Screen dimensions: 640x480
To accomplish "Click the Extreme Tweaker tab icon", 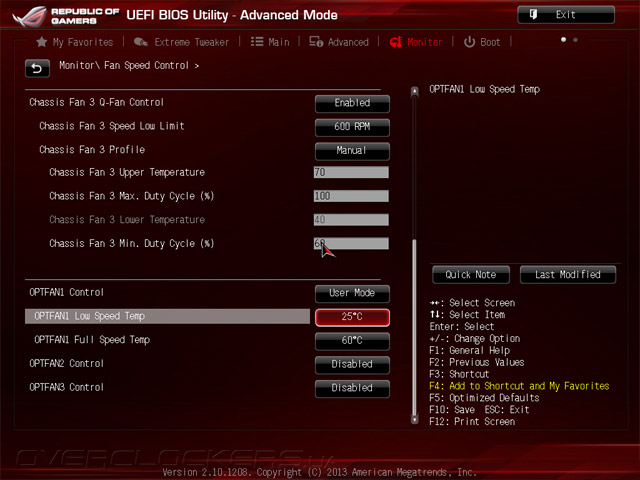I will tap(141, 42).
